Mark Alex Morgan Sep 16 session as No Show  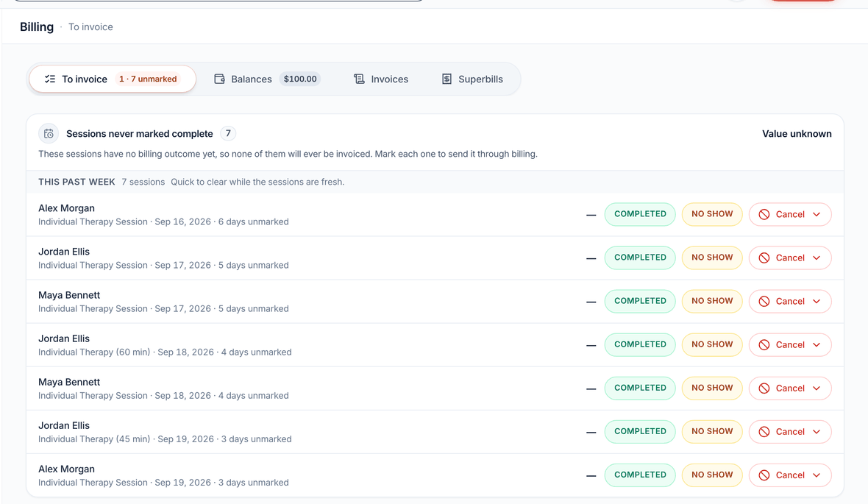[712, 214]
